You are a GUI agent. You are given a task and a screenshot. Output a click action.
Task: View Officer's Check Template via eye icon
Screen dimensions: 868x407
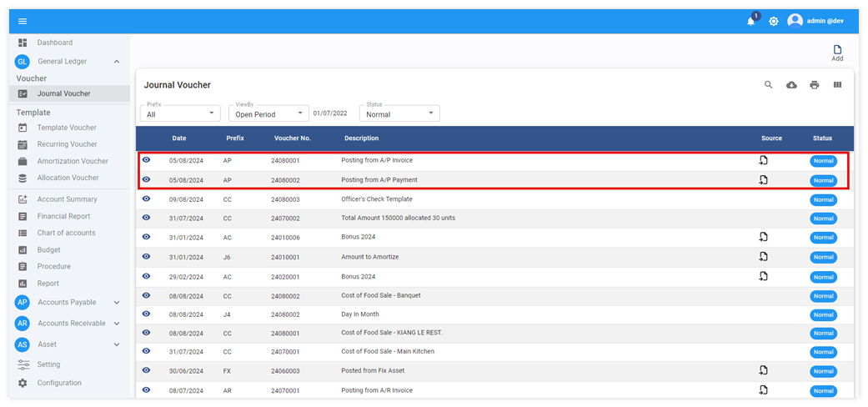click(x=147, y=199)
